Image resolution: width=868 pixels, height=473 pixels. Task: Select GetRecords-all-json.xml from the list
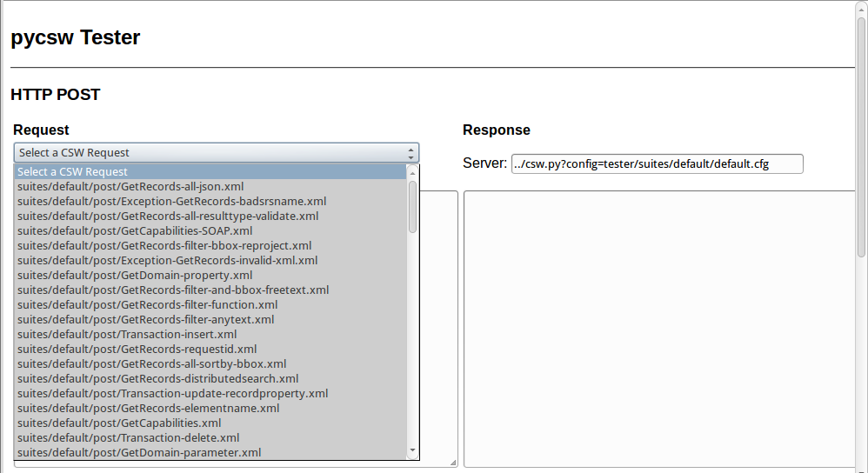click(210, 186)
